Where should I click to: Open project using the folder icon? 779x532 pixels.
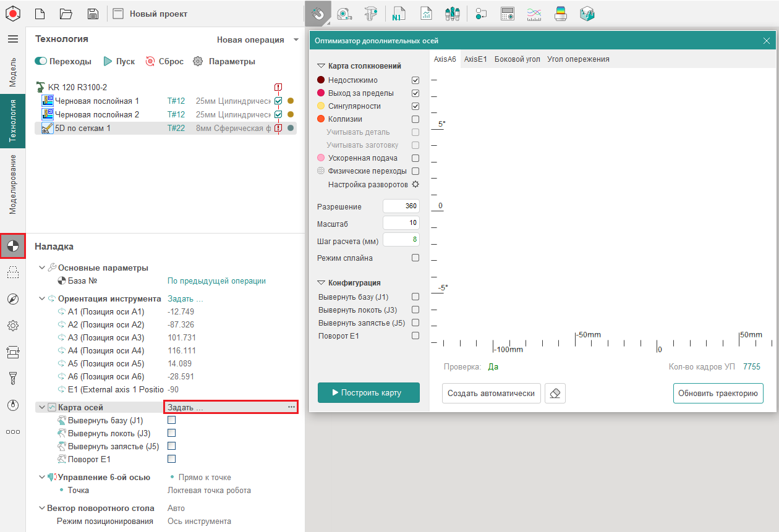pos(66,14)
